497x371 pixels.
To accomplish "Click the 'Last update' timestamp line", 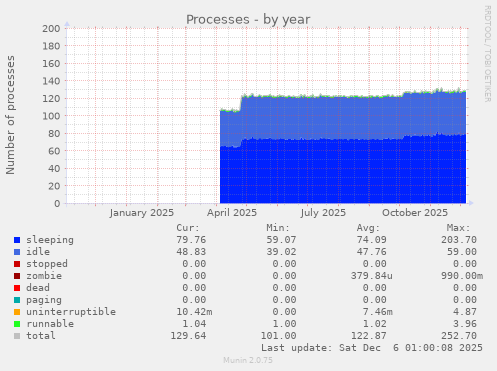I will coord(372,348).
